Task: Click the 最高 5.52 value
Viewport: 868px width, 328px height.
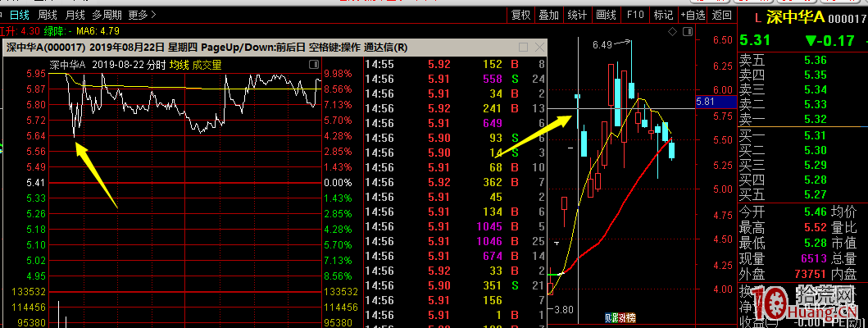Action: pyautogui.click(x=815, y=226)
